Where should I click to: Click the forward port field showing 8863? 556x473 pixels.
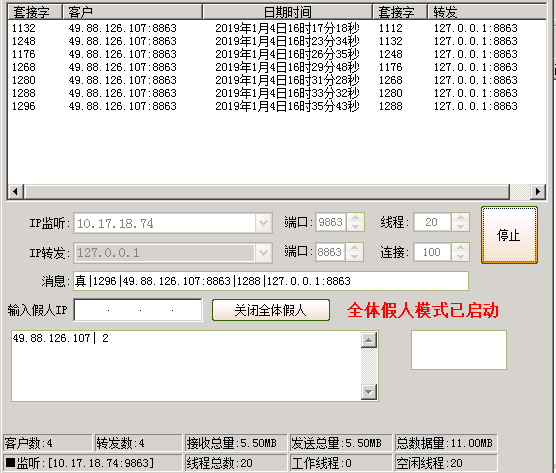(330, 252)
